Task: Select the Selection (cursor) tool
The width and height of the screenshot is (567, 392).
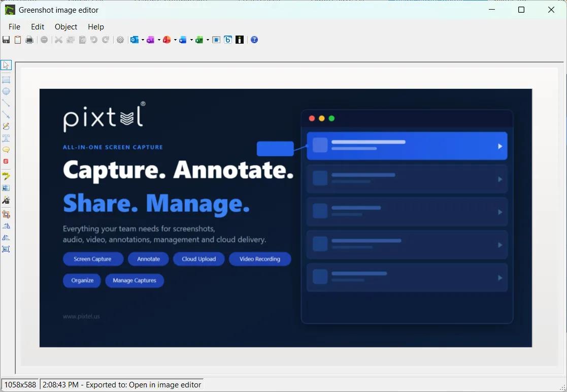Action: coord(6,65)
